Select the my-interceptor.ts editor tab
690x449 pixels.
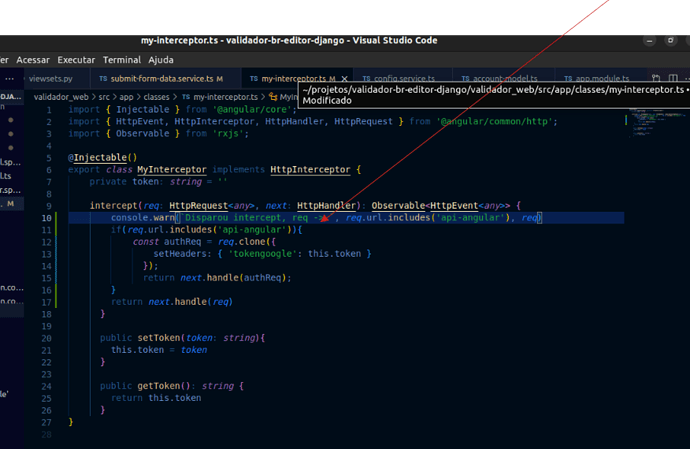294,79
